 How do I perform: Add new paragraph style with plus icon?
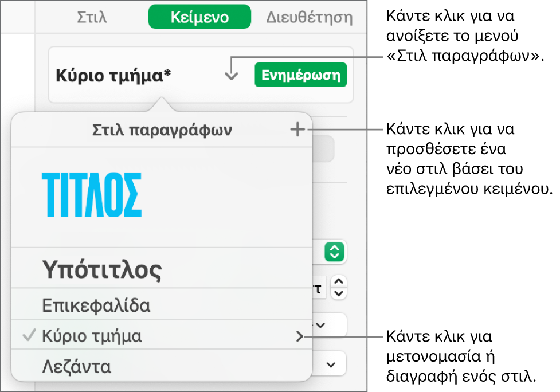click(x=297, y=130)
